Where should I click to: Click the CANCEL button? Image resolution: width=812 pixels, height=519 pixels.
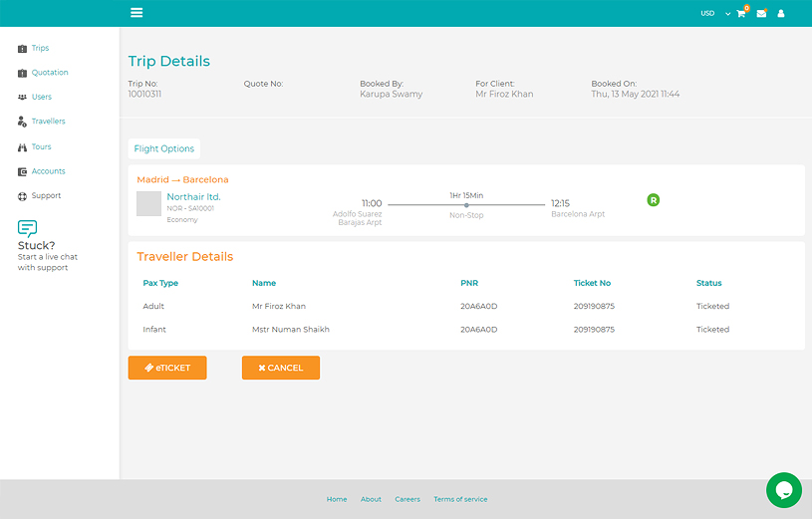[x=281, y=368]
